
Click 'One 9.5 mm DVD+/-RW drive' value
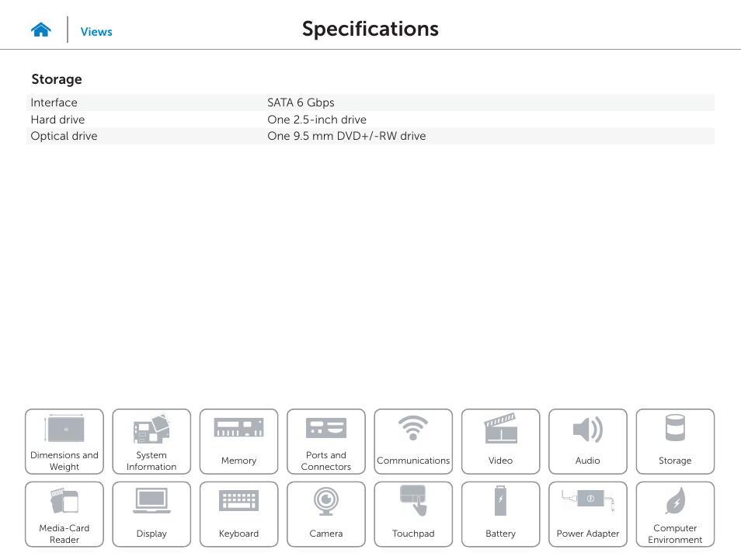(346, 136)
